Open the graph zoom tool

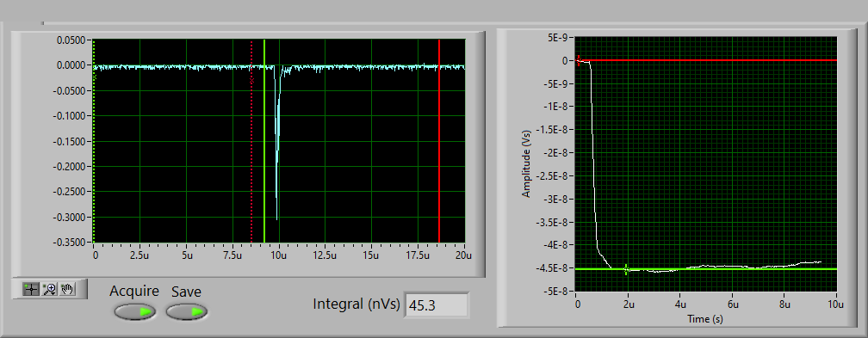[50, 289]
